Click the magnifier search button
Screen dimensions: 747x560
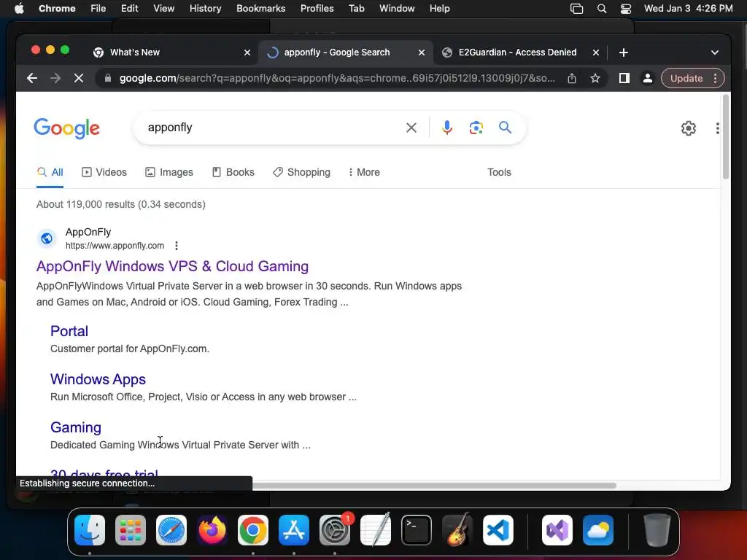505,128
